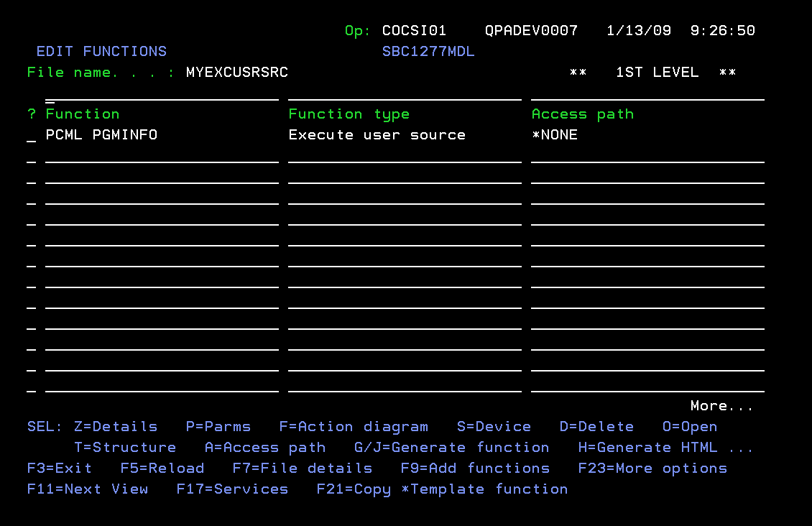Select Z=Details option from SEL line
The width and height of the screenshot is (812, 526).
coord(115,426)
